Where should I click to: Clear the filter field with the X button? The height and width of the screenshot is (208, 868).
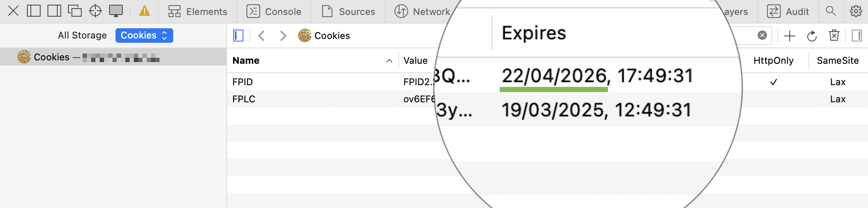click(x=762, y=36)
